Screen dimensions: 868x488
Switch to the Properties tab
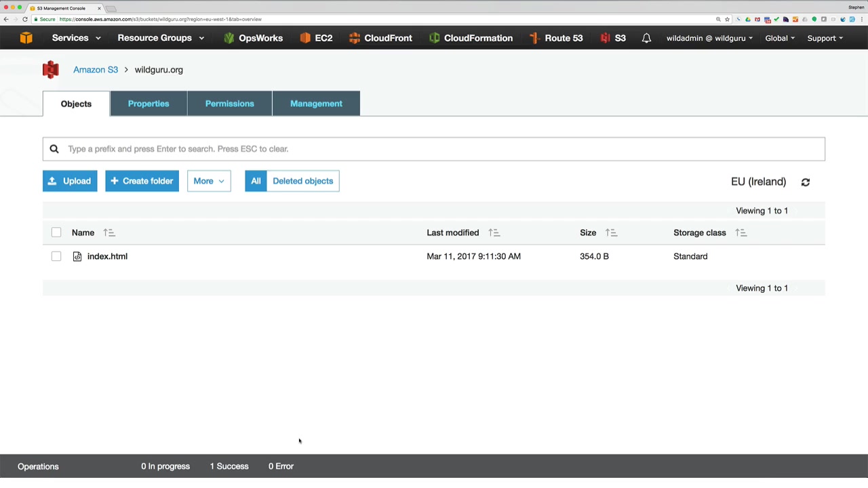tap(149, 104)
